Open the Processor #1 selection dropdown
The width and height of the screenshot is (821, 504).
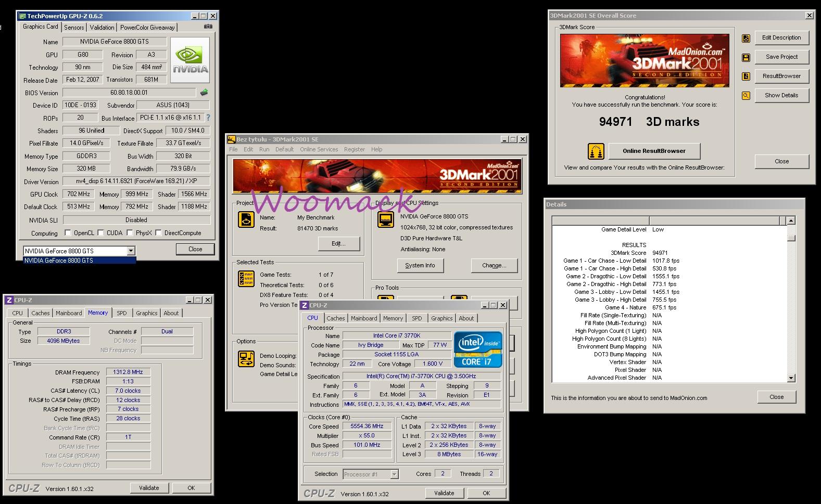[394, 474]
